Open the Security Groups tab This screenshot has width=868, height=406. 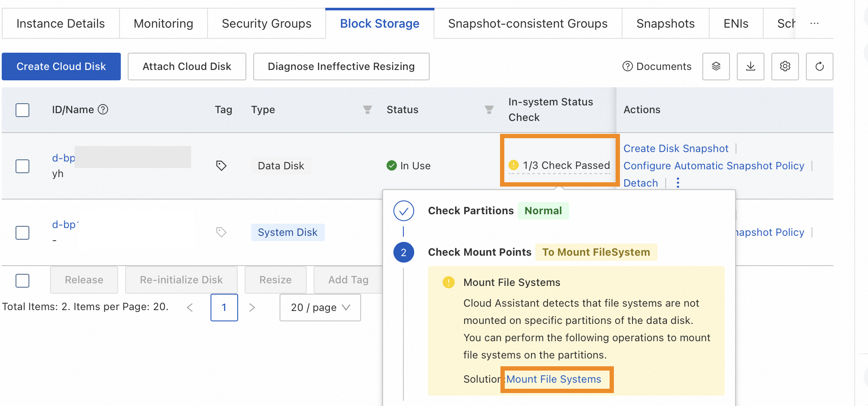click(267, 23)
